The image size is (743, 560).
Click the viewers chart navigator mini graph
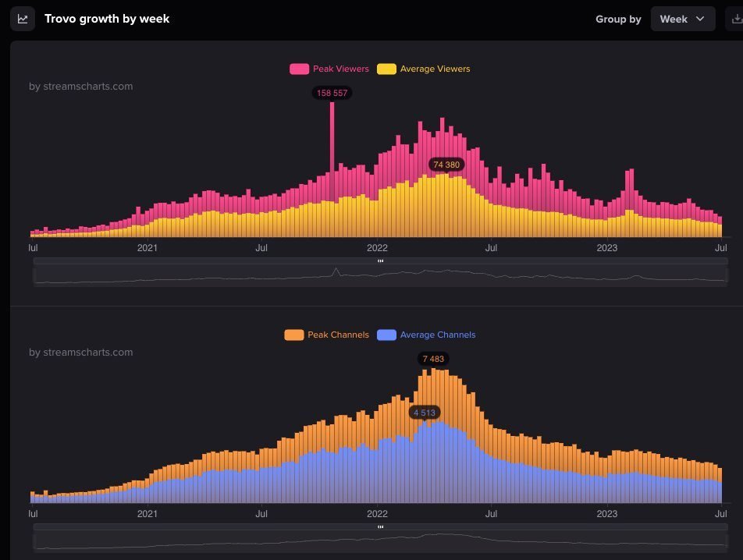(x=381, y=275)
